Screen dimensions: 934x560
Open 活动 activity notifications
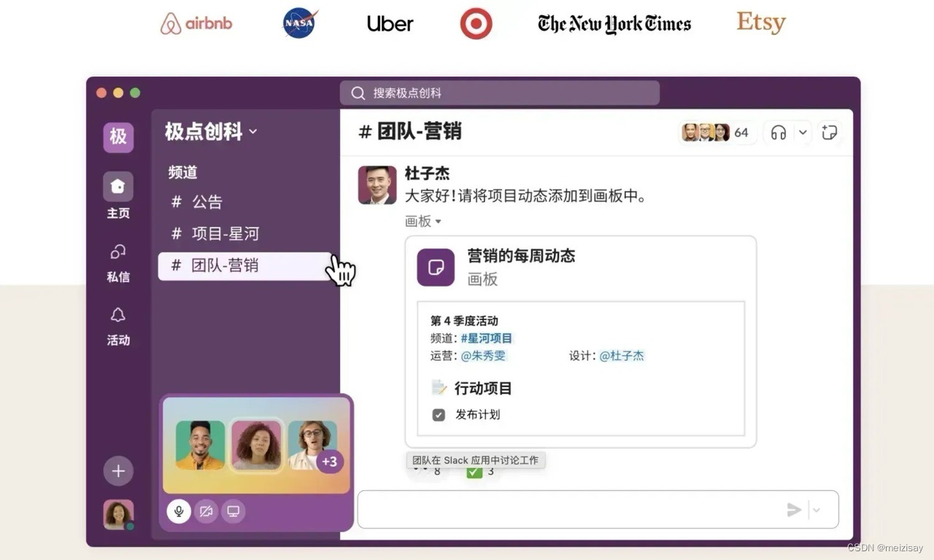[x=118, y=325]
